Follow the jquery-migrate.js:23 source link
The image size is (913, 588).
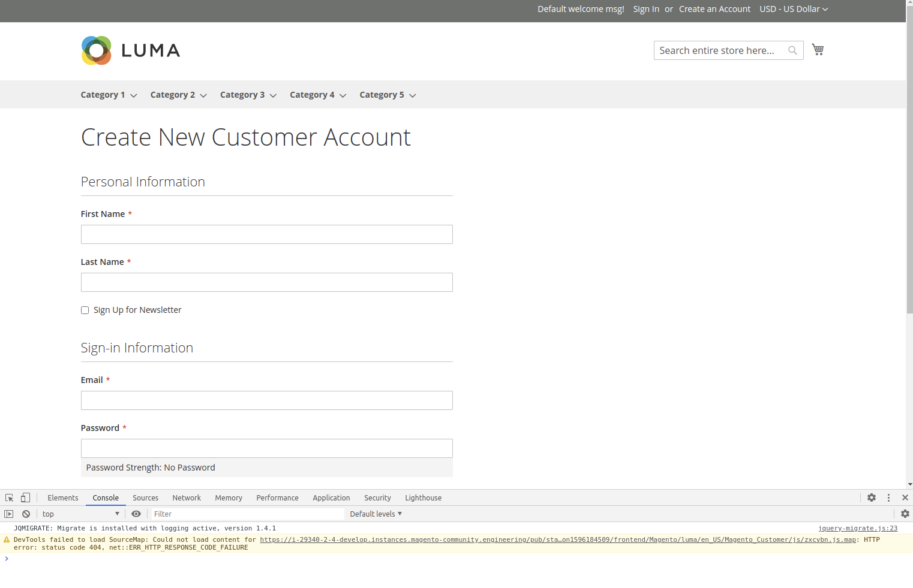click(x=858, y=528)
